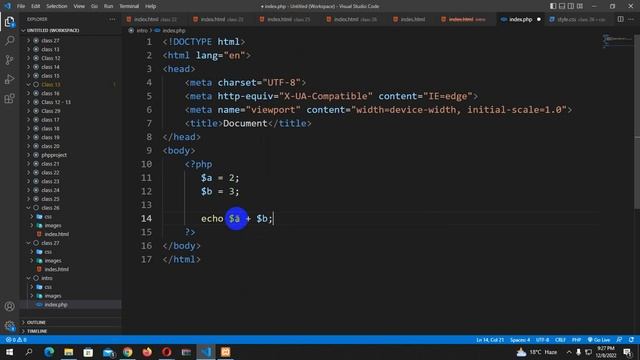Click the Explorer more actions ellipsis

(x=112, y=19)
